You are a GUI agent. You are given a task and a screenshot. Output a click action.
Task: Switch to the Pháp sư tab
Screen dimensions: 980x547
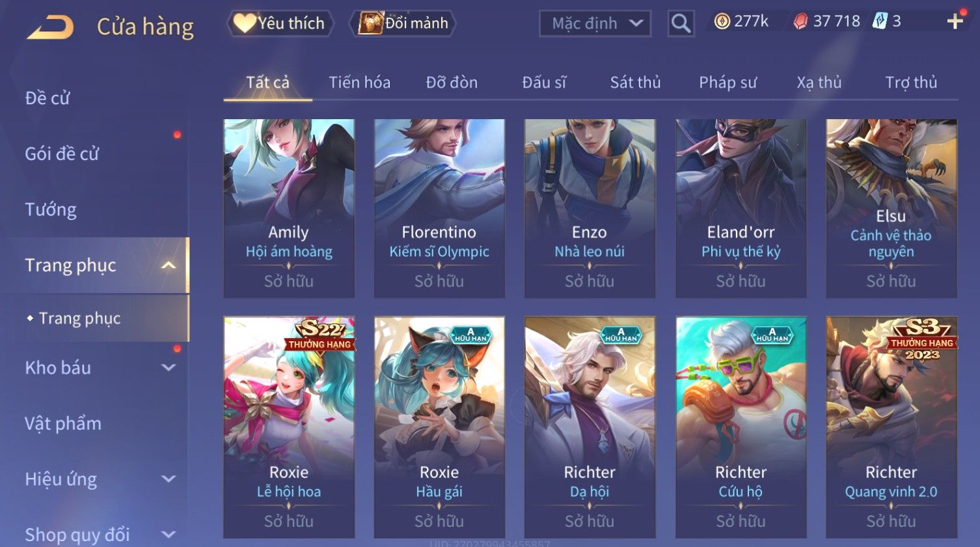(728, 82)
